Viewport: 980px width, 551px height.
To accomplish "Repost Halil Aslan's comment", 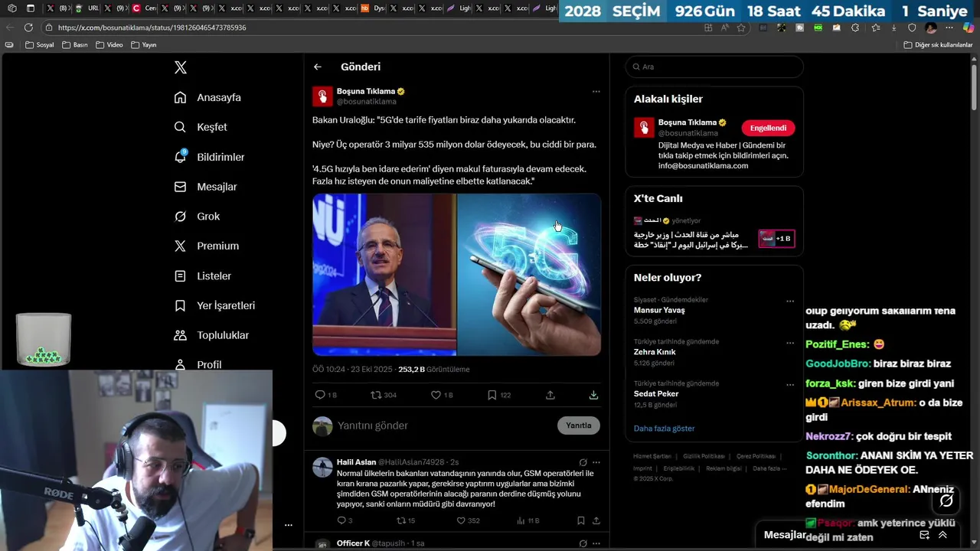I will click(405, 520).
